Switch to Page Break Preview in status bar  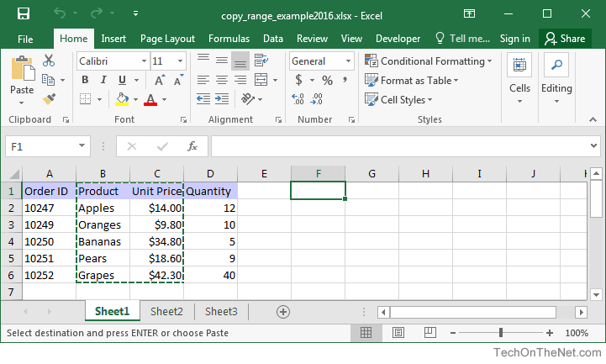point(429,333)
